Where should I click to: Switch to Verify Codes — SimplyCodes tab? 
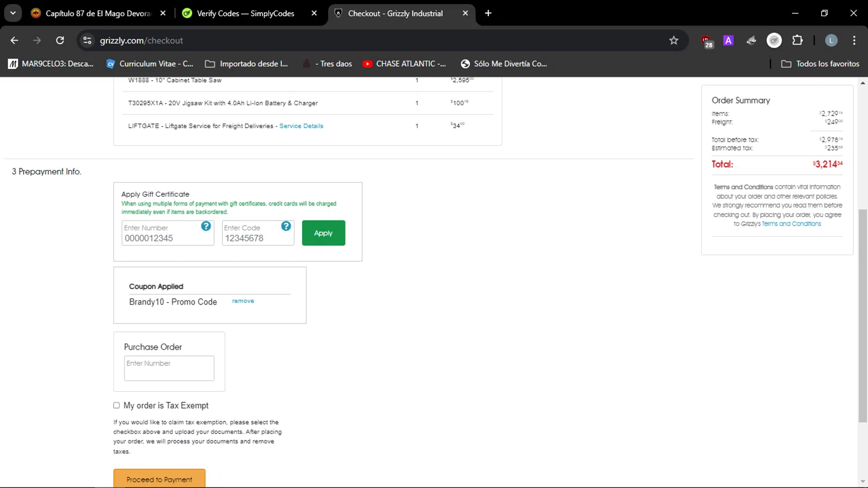pyautogui.click(x=246, y=13)
